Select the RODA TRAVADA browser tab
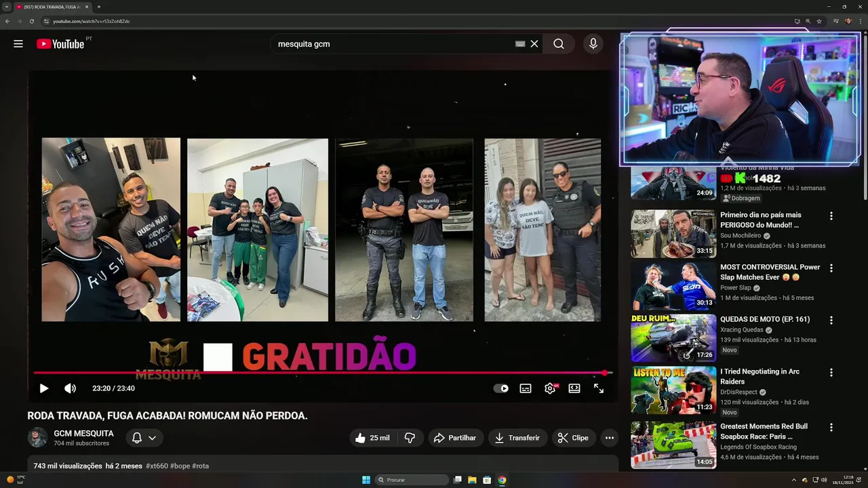Image resolution: width=868 pixels, height=488 pixels. (52, 7)
